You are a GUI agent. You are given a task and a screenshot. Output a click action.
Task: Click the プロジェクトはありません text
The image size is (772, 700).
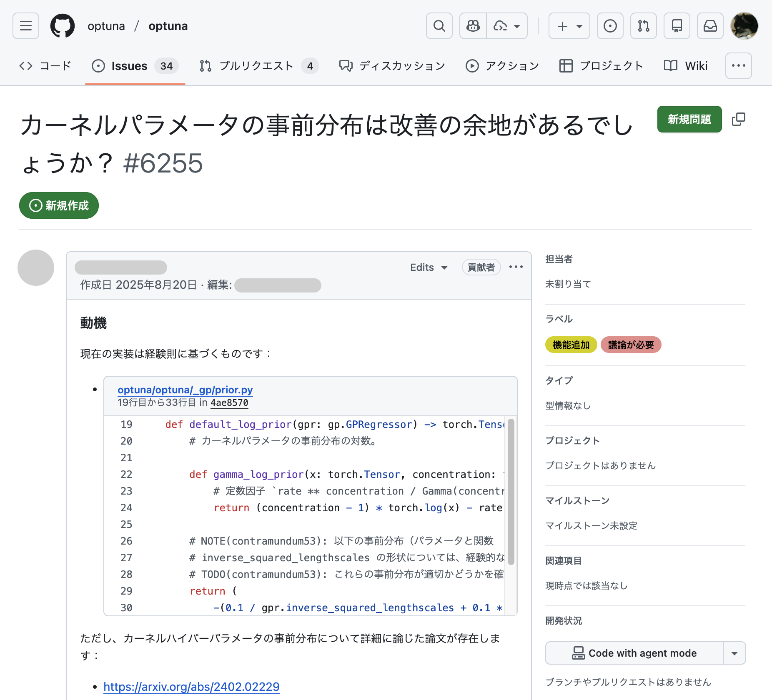(x=601, y=465)
